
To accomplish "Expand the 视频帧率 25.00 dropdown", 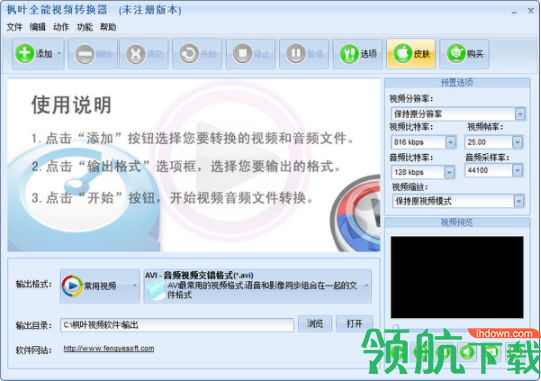I will click(x=517, y=142).
